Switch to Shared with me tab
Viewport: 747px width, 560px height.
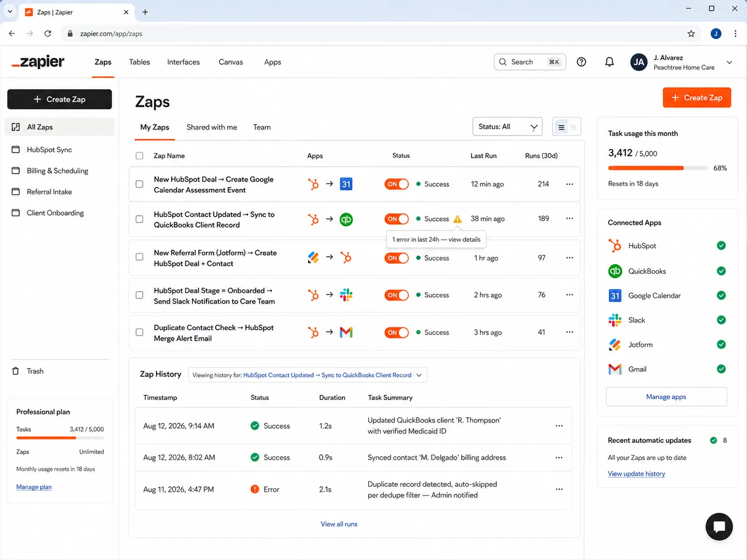coord(212,127)
